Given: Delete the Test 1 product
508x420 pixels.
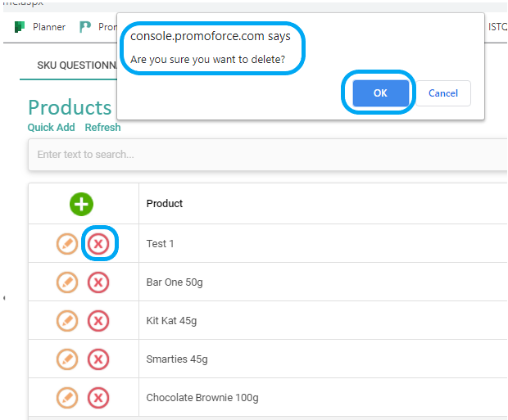Looking at the screenshot, I should tap(98, 243).
